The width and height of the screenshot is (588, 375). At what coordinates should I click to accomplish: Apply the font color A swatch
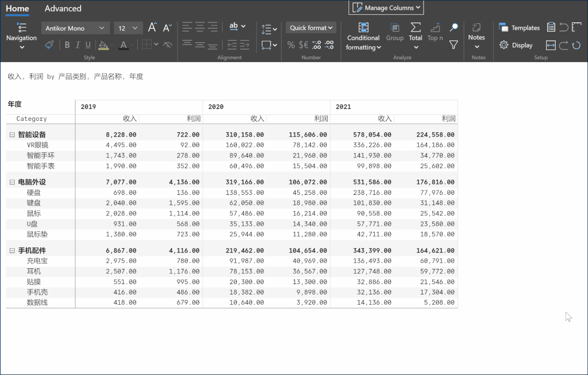pyautogui.click(x=124, y=45)
